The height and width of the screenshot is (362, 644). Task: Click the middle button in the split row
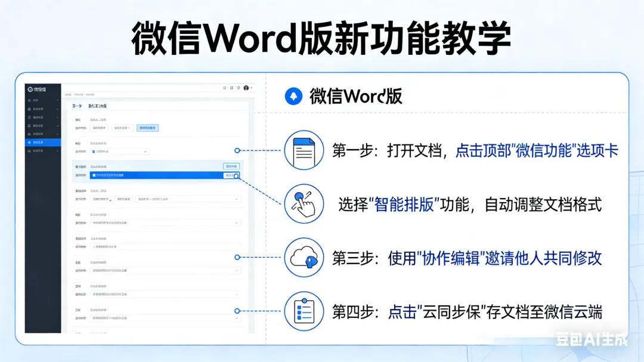point(123,199)
